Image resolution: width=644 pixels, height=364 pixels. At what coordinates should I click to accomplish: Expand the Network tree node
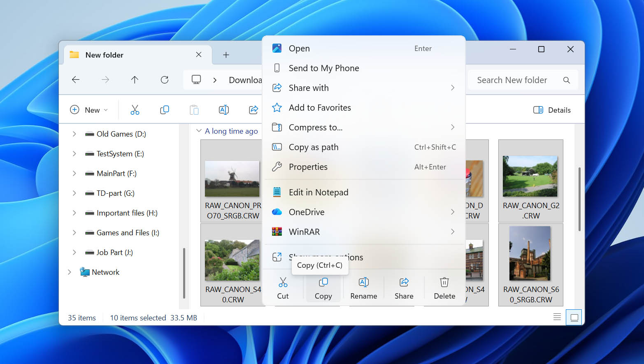click(x=69, y=272)
